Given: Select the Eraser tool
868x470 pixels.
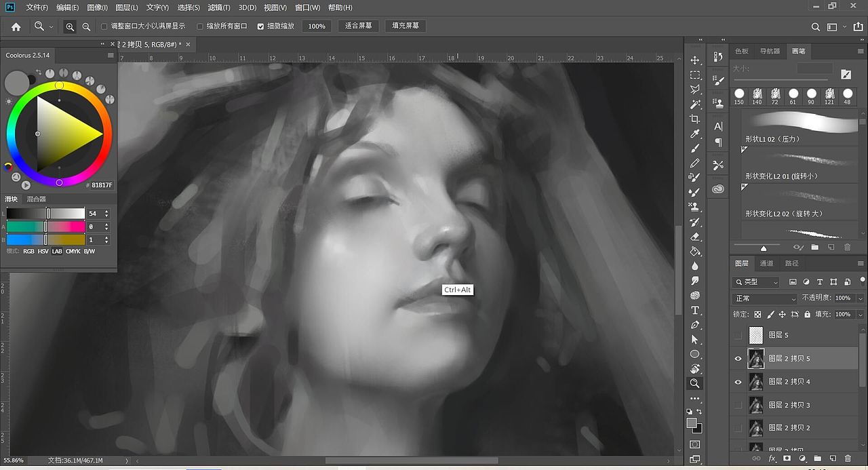Looking at the screenshot, I should 695,237.
